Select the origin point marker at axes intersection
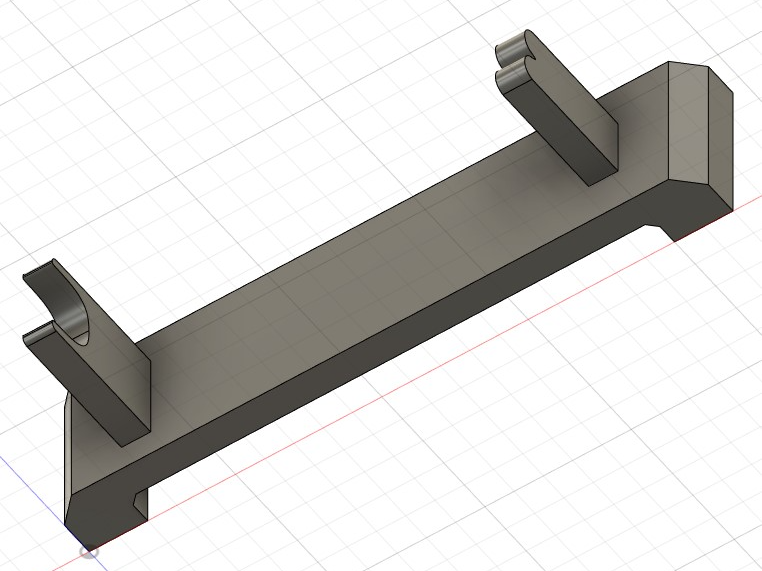 pyautogui.click(x=89, y=552)
